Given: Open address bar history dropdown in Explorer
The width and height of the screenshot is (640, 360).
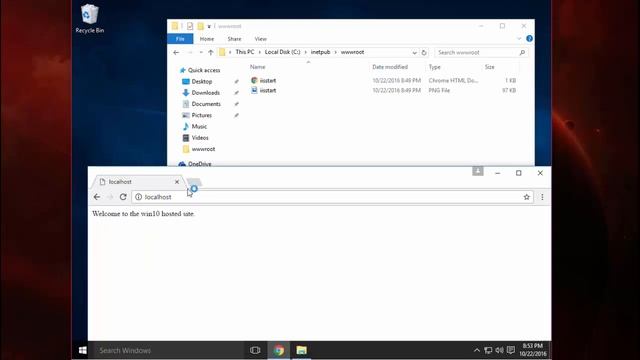Looking at the screenshot, I should tap(414, 53).
